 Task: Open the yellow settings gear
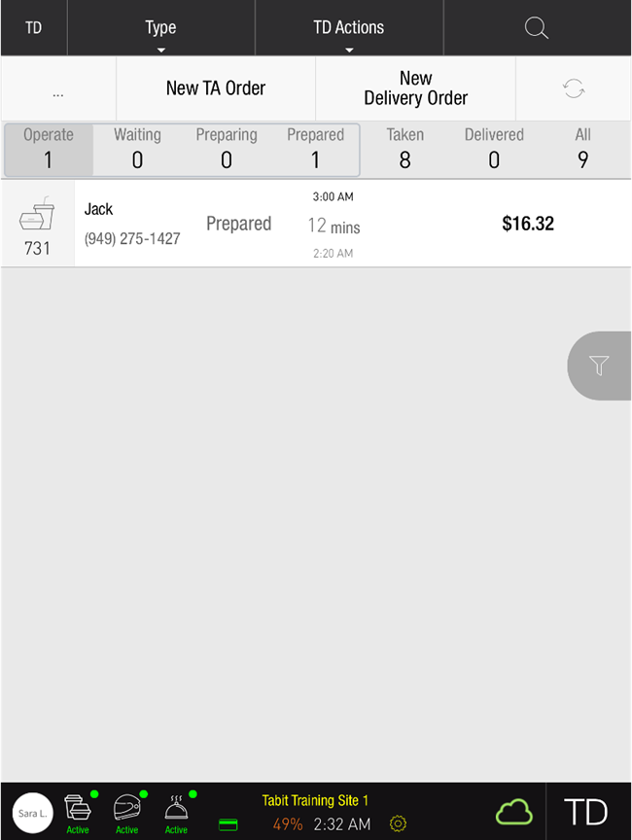(x=398, y=824)
